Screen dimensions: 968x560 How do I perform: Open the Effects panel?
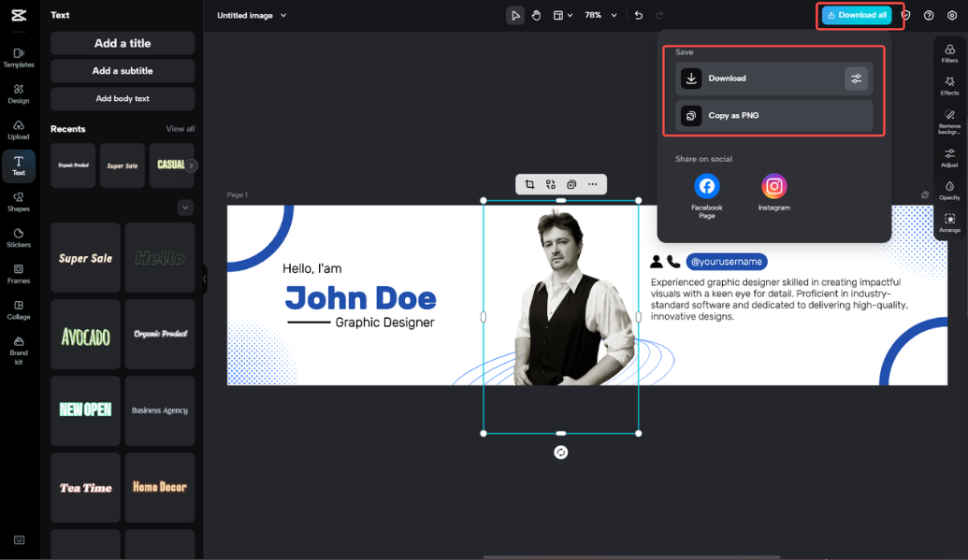pyautogui.click(x=949, y=87)
